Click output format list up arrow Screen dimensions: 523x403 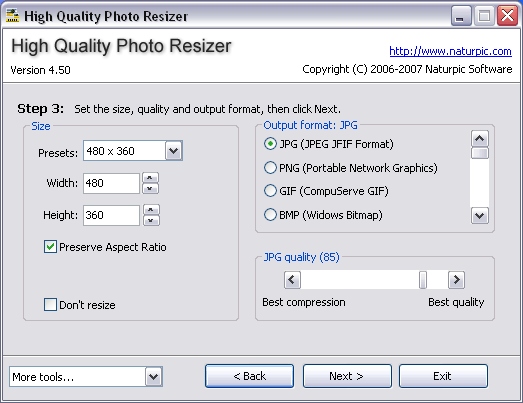(x=480, y=138)
